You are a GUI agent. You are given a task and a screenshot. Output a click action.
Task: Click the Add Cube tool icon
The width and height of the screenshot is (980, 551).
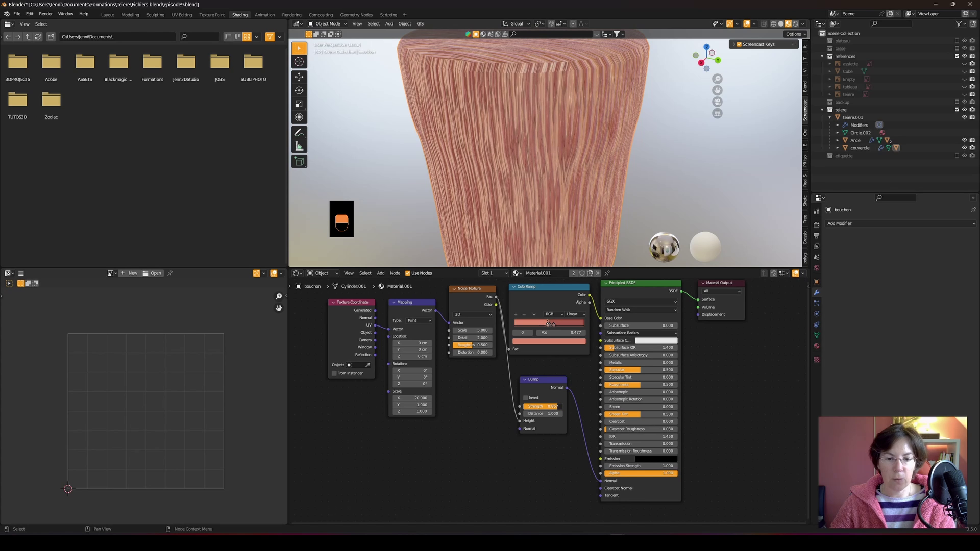click(x=299, y=162)
